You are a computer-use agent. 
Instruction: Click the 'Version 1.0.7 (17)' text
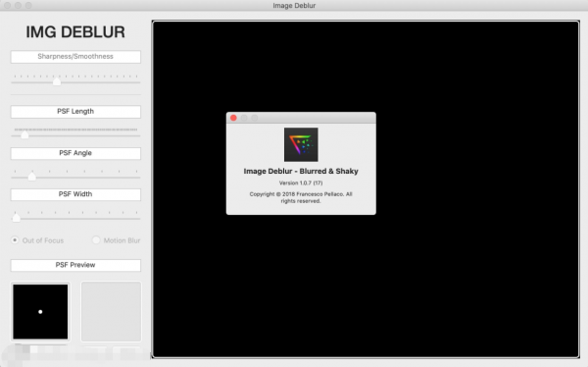pyautogui.click(x=301, y=183)
